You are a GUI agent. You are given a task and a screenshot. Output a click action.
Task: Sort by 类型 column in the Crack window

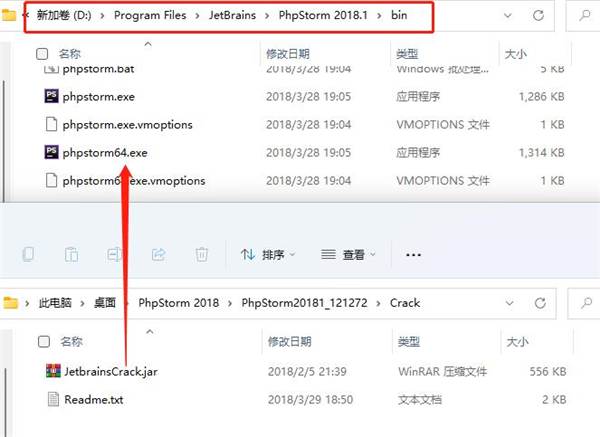409,341
